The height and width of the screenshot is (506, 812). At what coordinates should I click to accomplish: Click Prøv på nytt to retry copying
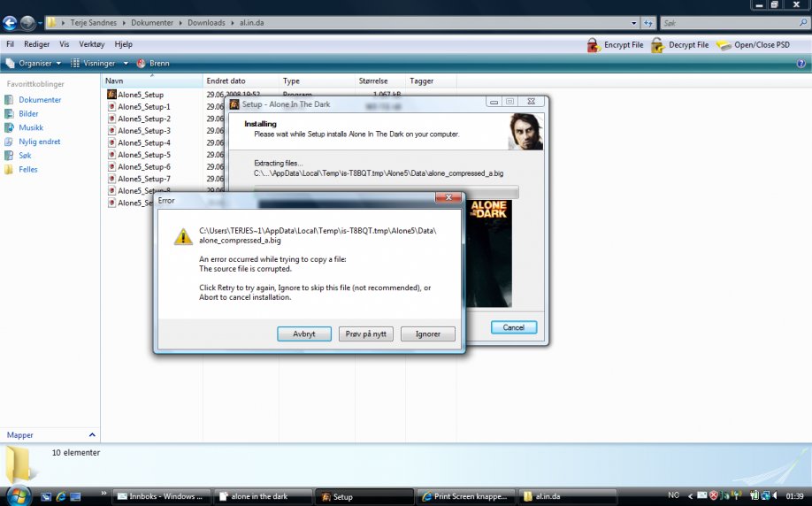[366, 334]
